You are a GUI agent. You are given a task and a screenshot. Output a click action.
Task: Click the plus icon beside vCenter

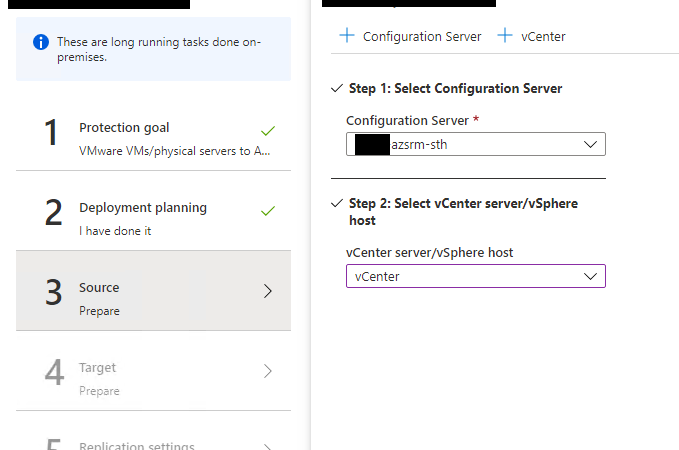[505, 36]
